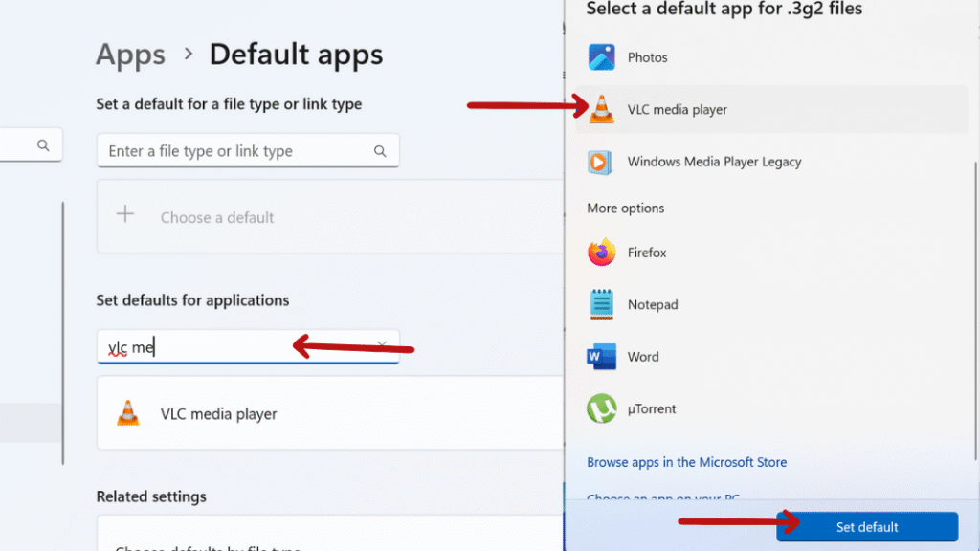Viewport: 980px width, 551px height.
Task: Click the Choose a default card
Action: coord(330,217)
